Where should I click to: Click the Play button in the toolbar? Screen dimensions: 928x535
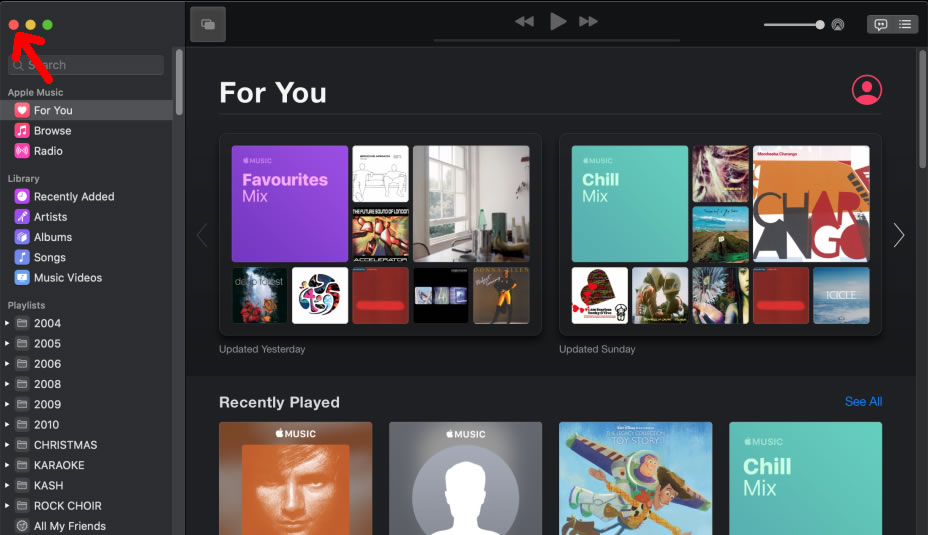click(558, 21)
